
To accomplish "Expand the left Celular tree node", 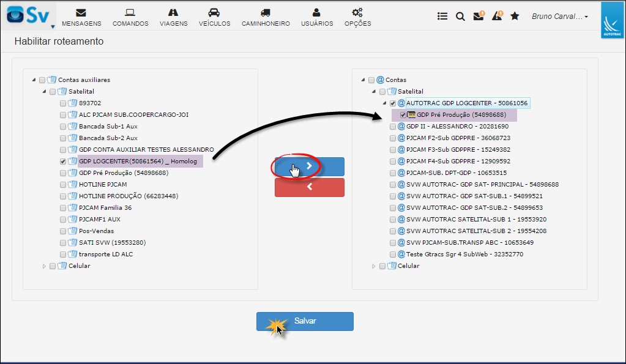I will tap(44, 266).
